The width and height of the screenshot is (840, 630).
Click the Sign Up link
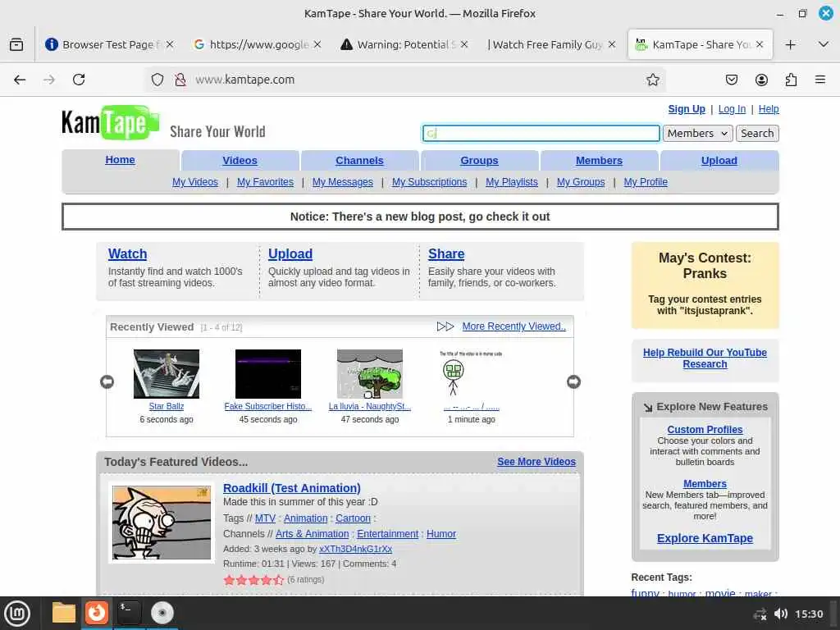click(x=687, y=109)
